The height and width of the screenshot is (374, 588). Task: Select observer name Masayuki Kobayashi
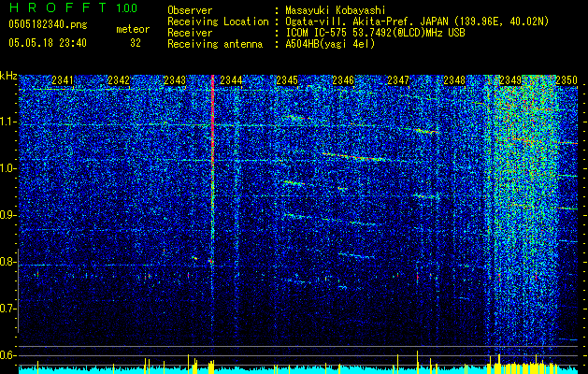click(x=336, y=10)
